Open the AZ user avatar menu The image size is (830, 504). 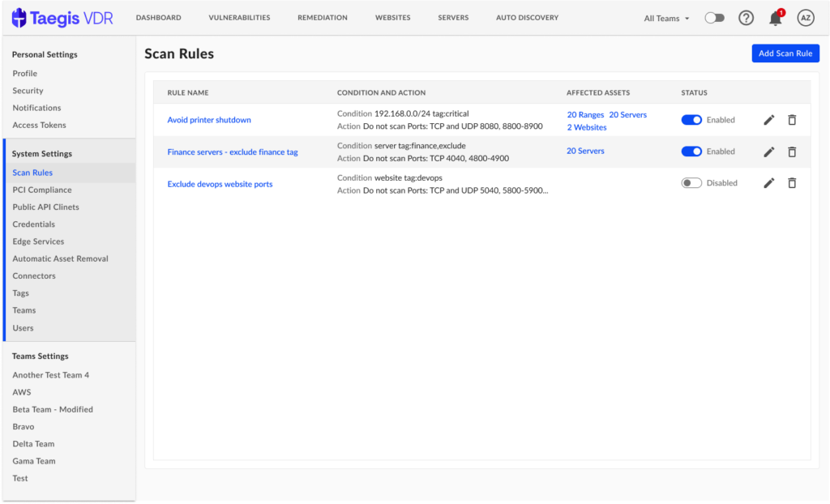coord(806,18)
